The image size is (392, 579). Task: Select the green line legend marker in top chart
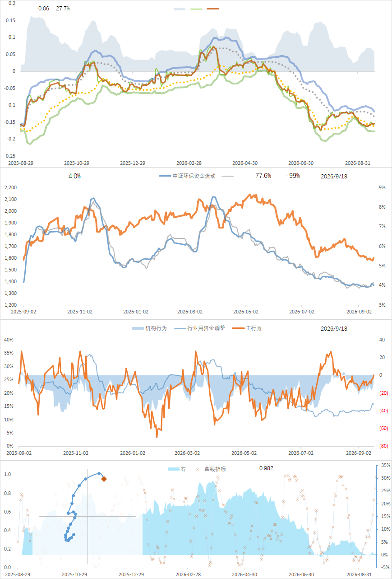tap(197, 9)
